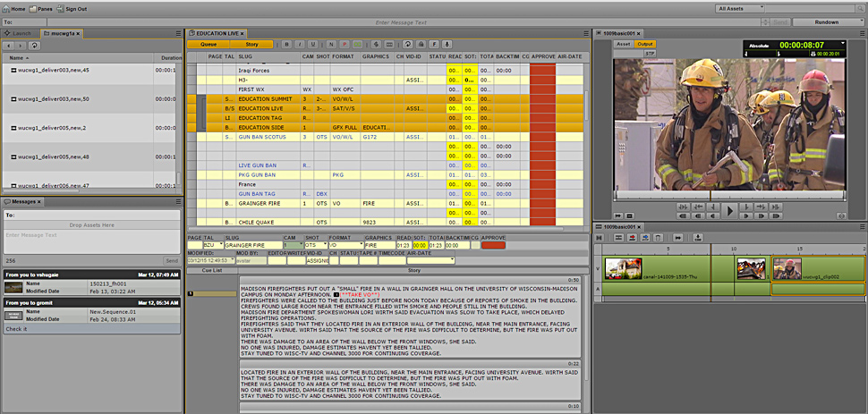The height and width of the screenshot is (414, 868).
Task: Open the CAM dropdown in story form
Action: point(294,245)
